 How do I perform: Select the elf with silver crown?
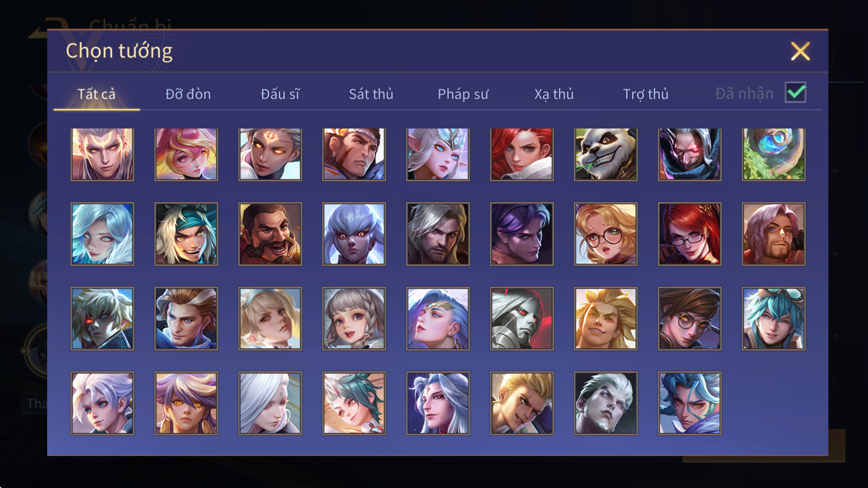click(x=438, y=154)
